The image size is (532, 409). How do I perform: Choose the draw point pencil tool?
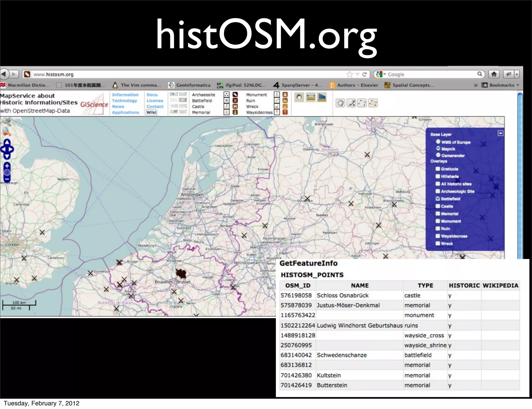(x=351, y=103)
